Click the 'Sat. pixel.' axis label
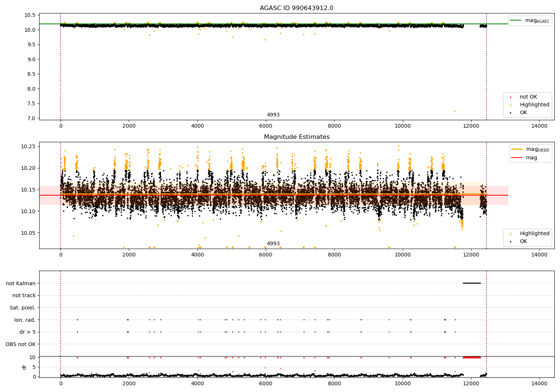Screen dimensions: 560x392 [x=22, y=308]
